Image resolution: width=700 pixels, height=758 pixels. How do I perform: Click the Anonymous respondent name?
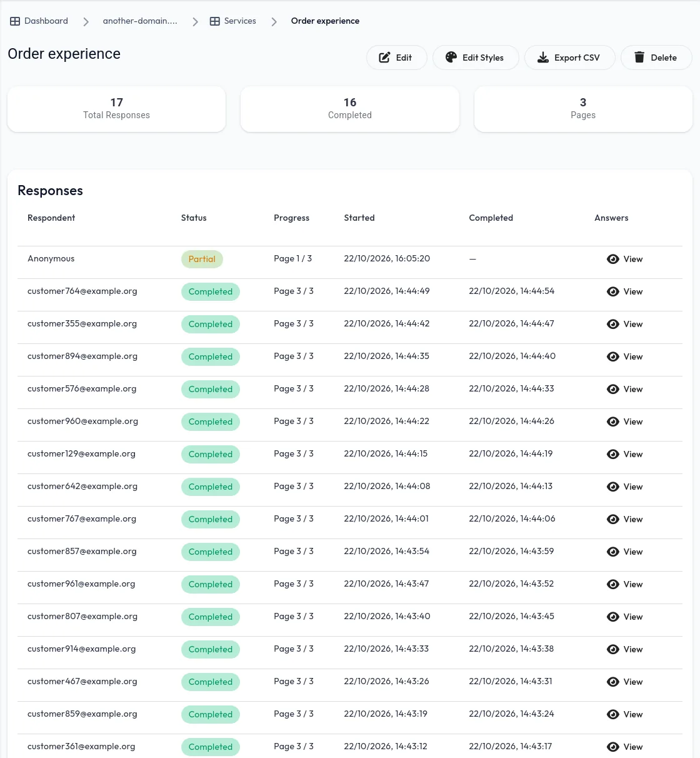tap(51, 258)
